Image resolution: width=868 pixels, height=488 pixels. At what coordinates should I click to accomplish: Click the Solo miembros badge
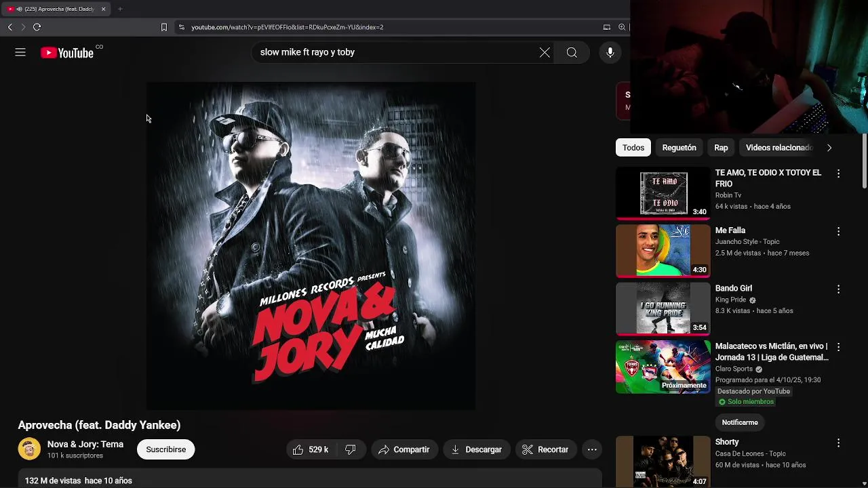click(x=745, y=402)
